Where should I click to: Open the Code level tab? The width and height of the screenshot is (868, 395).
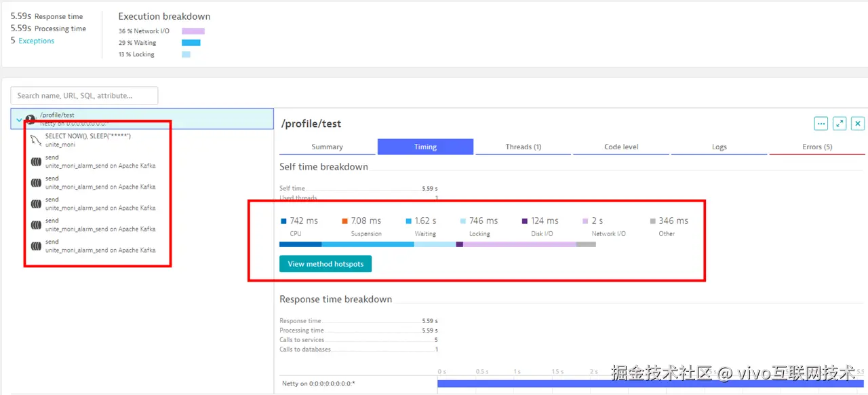coord(621,147)
